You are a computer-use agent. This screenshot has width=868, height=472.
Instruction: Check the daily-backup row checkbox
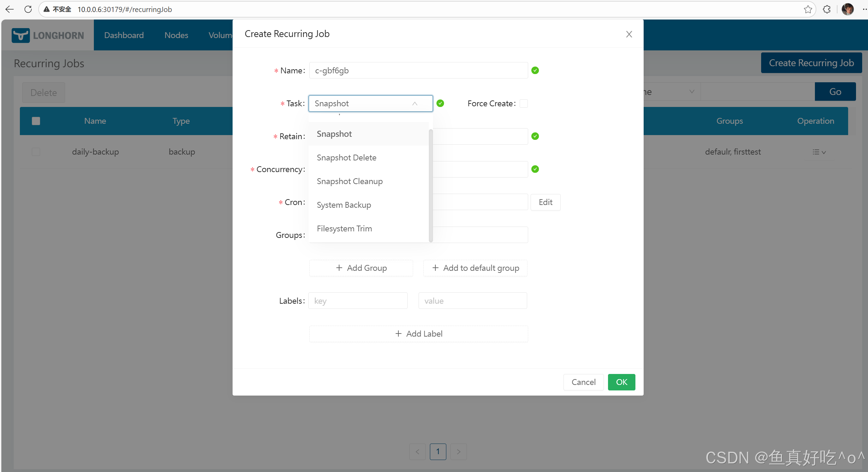[x=36, y=152]
